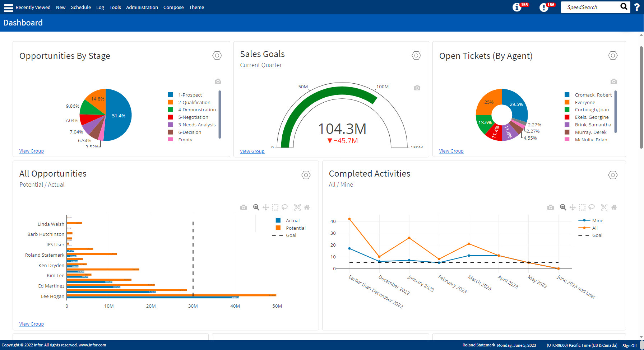Screen dimensions: 644x350
Task: Hide the Potential series in All Opportunities legend
Action: coord(296,228)
